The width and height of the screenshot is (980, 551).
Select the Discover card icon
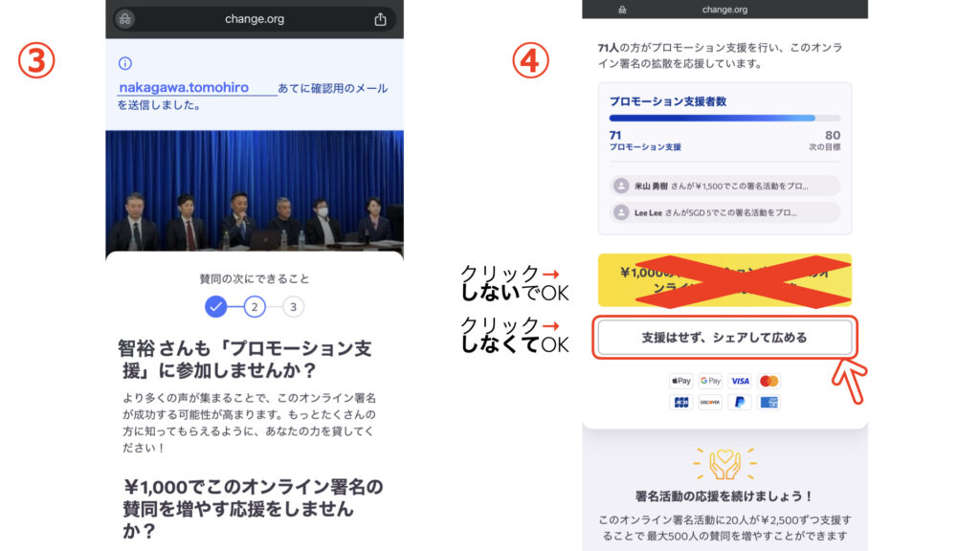(710, 402)
